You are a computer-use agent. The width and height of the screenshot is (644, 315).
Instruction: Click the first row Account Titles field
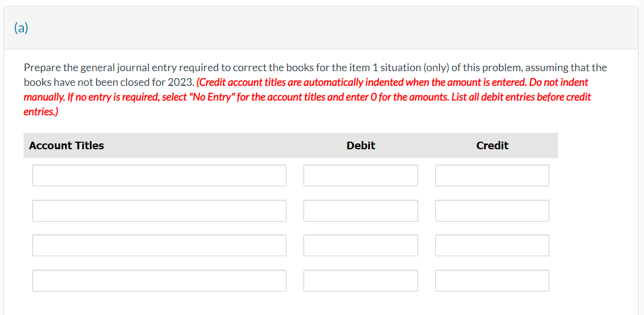click(x=159, y=175)
